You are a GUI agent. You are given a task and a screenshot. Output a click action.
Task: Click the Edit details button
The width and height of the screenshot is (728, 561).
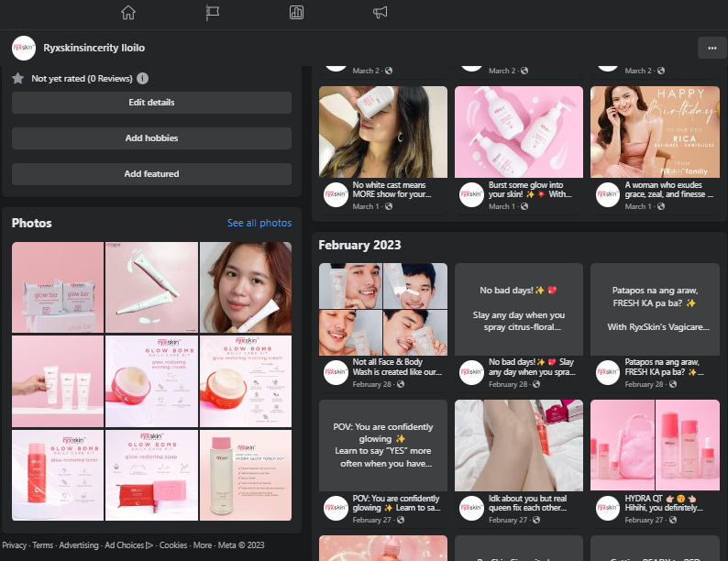point(151,103)
